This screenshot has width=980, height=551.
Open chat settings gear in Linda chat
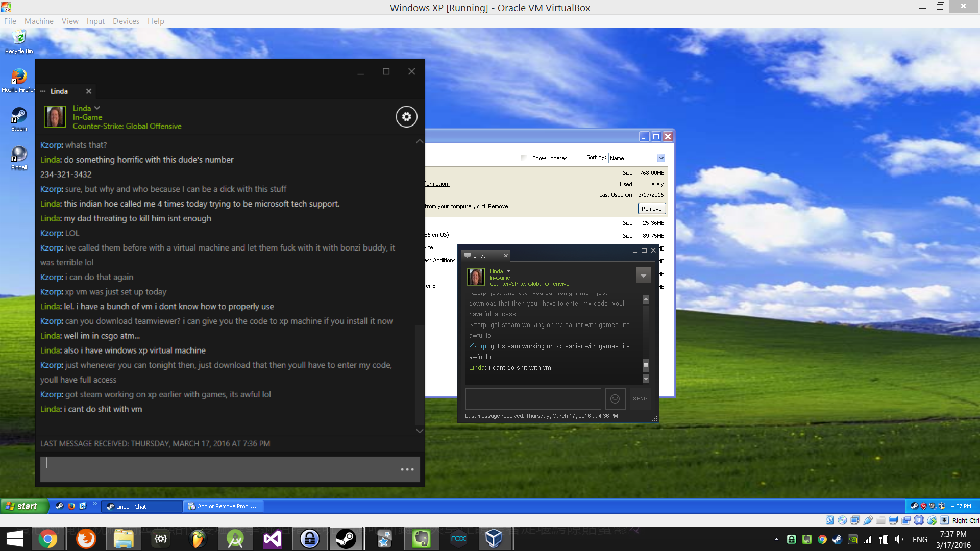(406, 117)
